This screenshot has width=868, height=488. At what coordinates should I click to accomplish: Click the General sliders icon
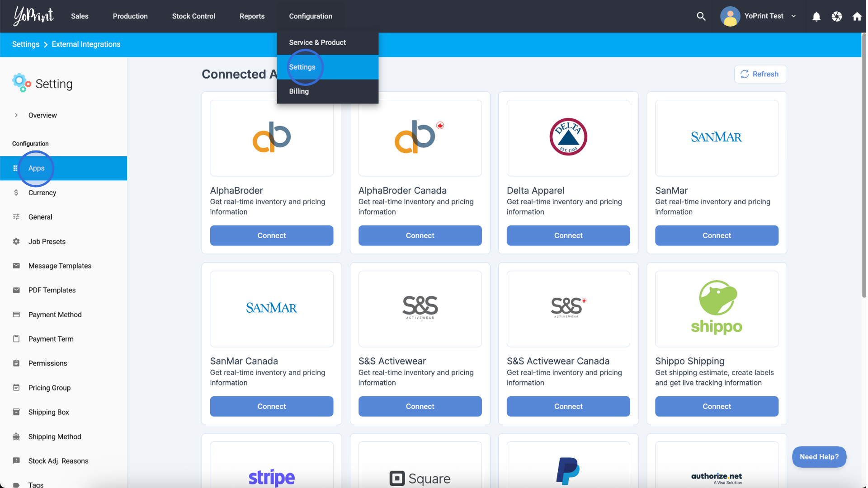[x=16, y=217]
